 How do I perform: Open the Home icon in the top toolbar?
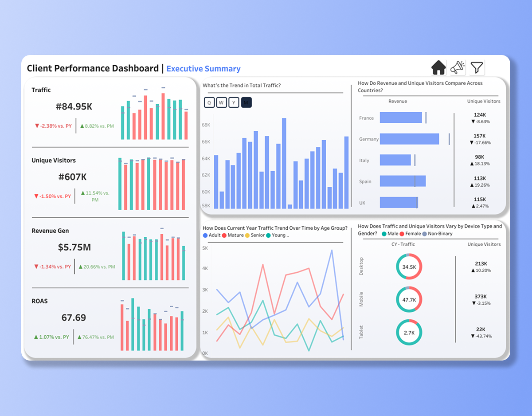coord(438,67)
